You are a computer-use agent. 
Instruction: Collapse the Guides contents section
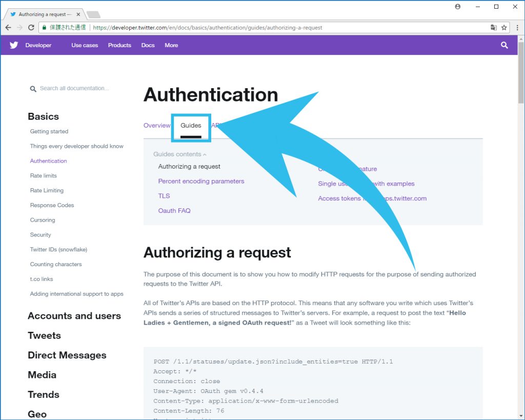pyautogui.click(x=180, y=154)
